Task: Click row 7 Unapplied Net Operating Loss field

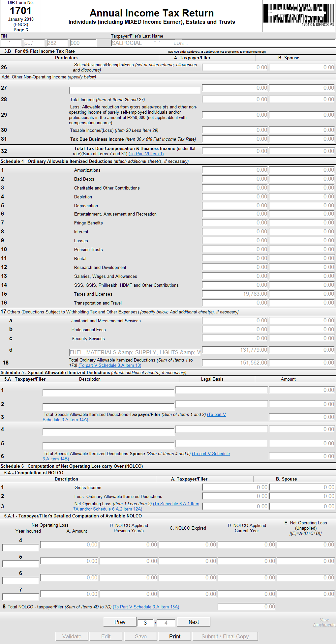Action: [x=306, y=594]
